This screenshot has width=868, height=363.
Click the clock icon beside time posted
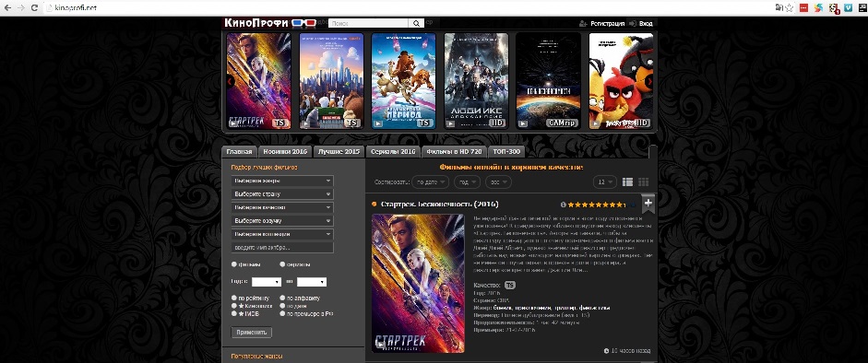pos(607,351)
